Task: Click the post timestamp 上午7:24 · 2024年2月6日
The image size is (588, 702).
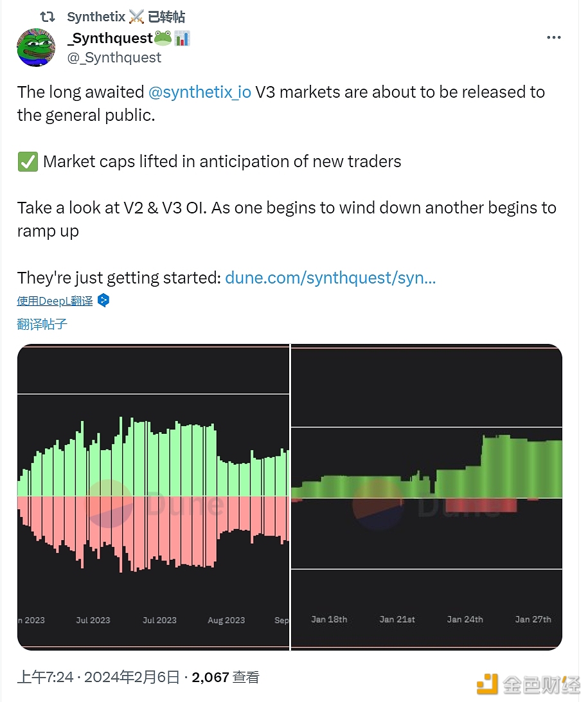Action: 98,677
